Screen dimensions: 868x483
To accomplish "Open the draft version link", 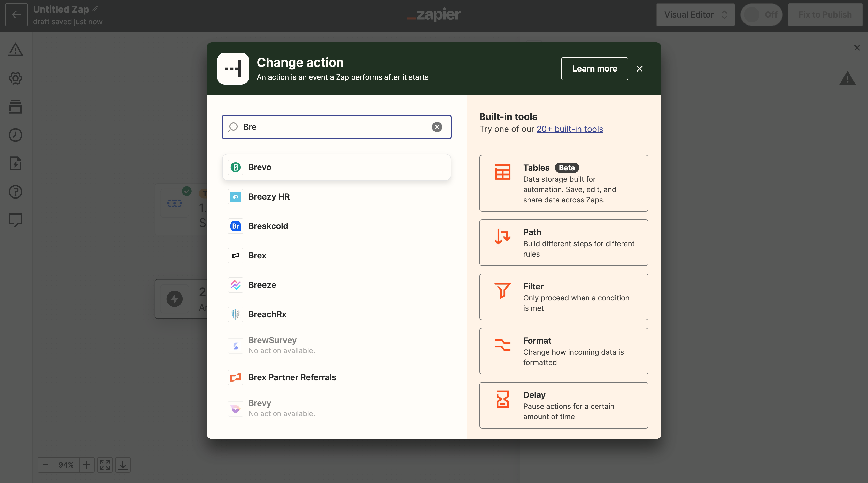I will pyautogui.click(x=41, y=22).
